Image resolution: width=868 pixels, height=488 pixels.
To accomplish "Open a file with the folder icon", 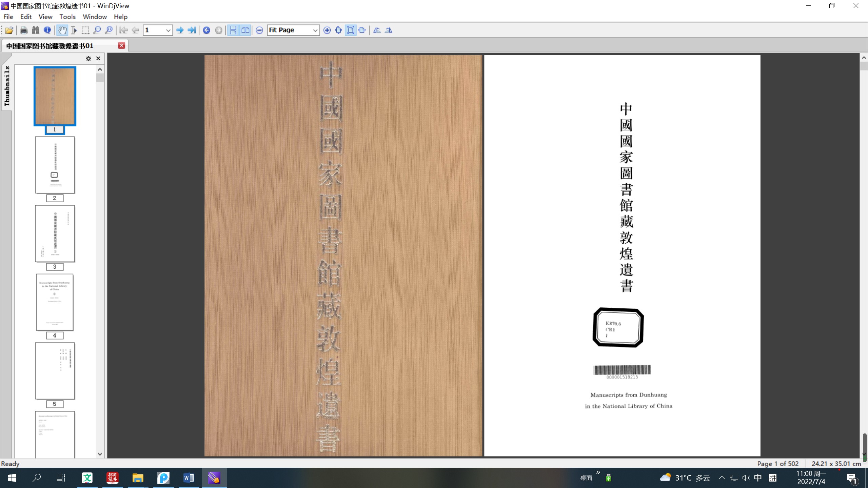I will tap(9, 30).
